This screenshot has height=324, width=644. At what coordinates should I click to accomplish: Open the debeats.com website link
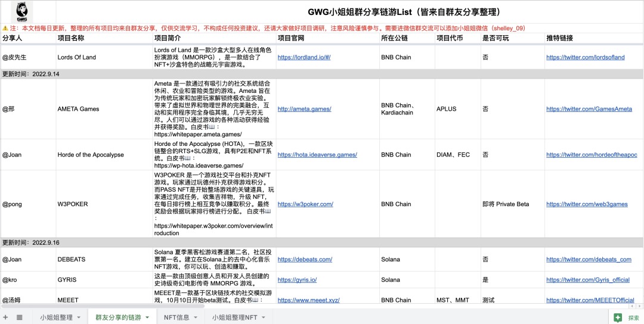pyautogui.click(x=305, y=260)
